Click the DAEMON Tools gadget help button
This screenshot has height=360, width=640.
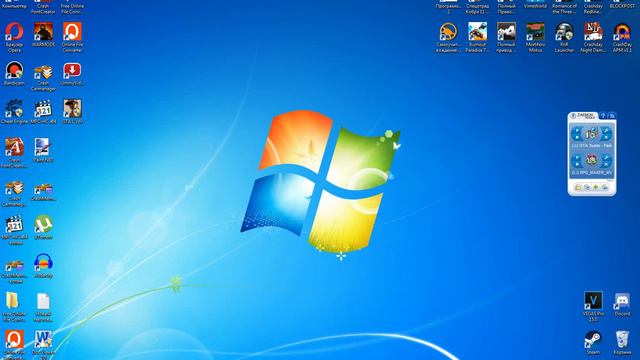603,116
